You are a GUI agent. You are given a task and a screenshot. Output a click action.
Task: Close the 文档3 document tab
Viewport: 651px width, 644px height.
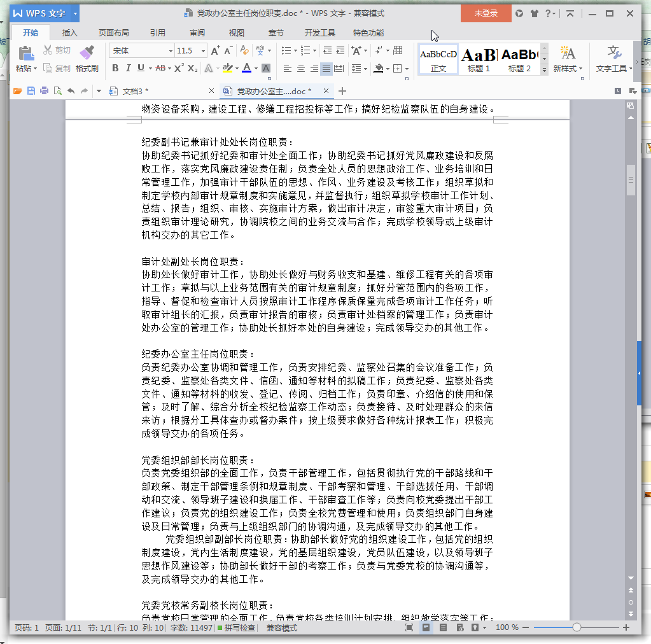pyautogui.click(x=211, y=91)
